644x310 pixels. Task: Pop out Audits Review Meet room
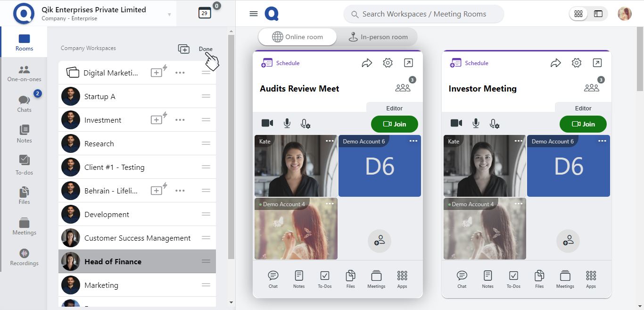pos(408,63)
